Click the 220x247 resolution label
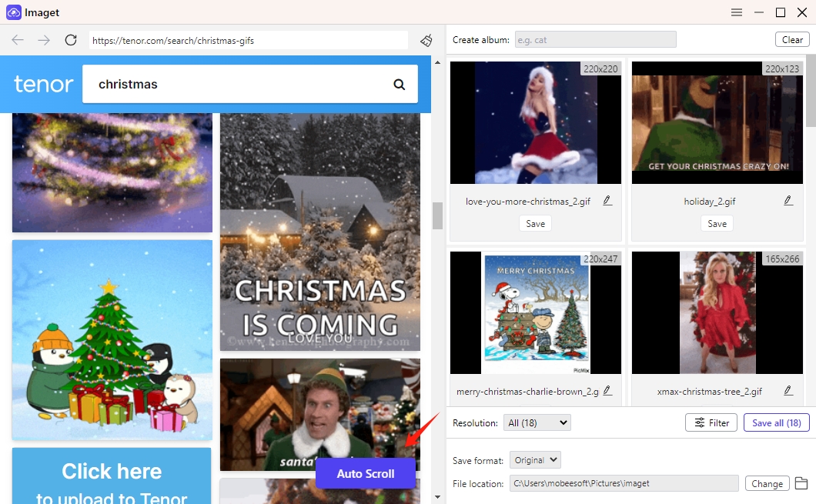 [x=600, y=259]
